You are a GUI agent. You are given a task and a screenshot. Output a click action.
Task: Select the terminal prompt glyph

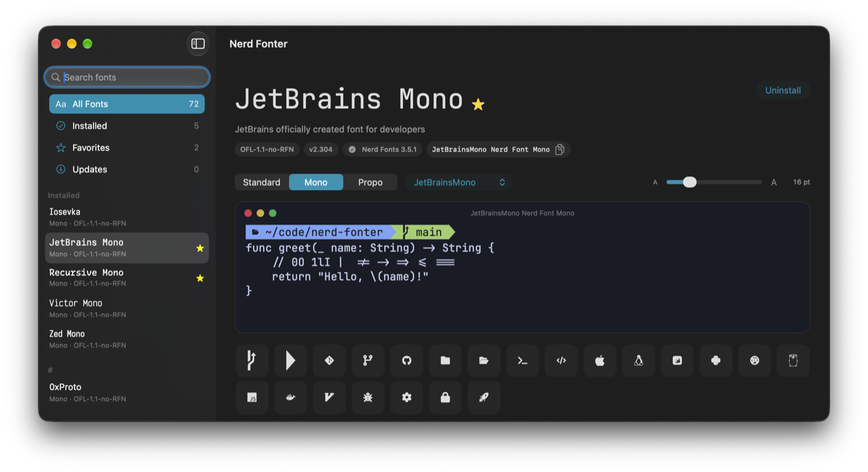pyautogui.click(x=523, y=360)
